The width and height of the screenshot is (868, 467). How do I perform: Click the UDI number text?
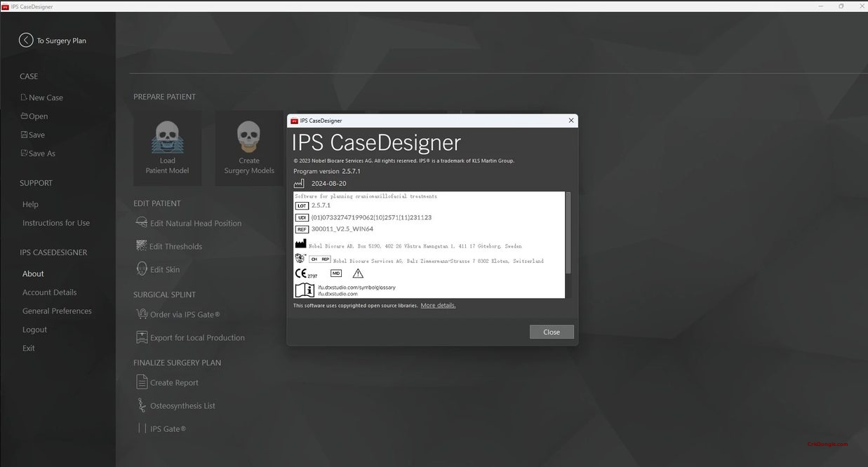[371, 217]
